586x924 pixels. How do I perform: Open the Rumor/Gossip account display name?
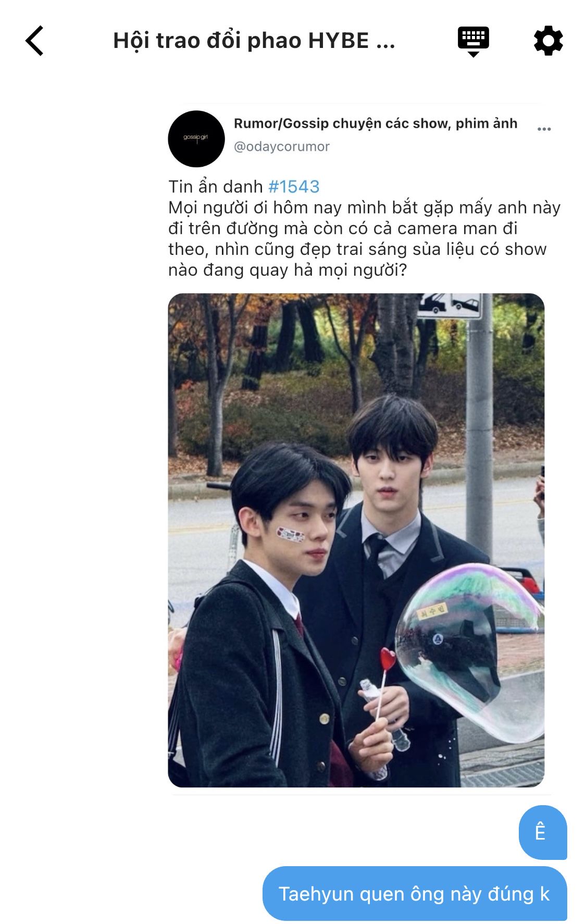376,124
